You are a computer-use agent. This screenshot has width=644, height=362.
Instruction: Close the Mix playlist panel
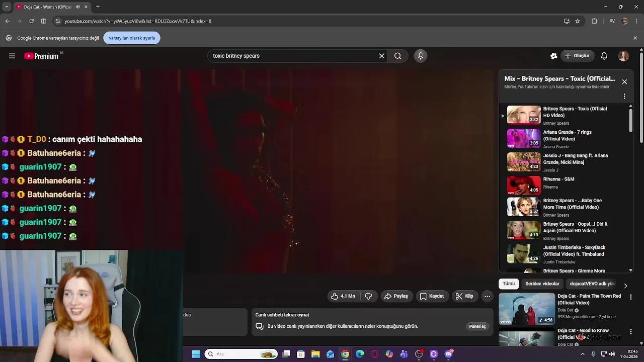tap(624, 82)
